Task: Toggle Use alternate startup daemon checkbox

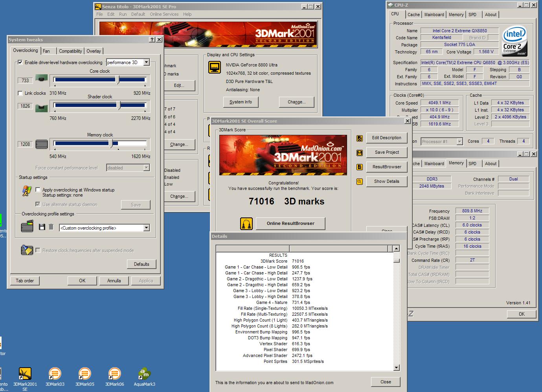Action: pos(38,204)
